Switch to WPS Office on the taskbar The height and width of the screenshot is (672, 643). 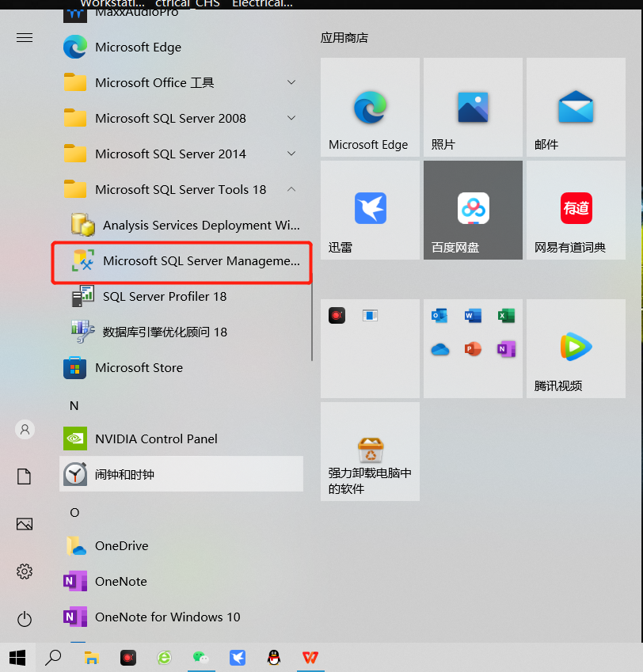pyautogui.click(x=310, y=658)
